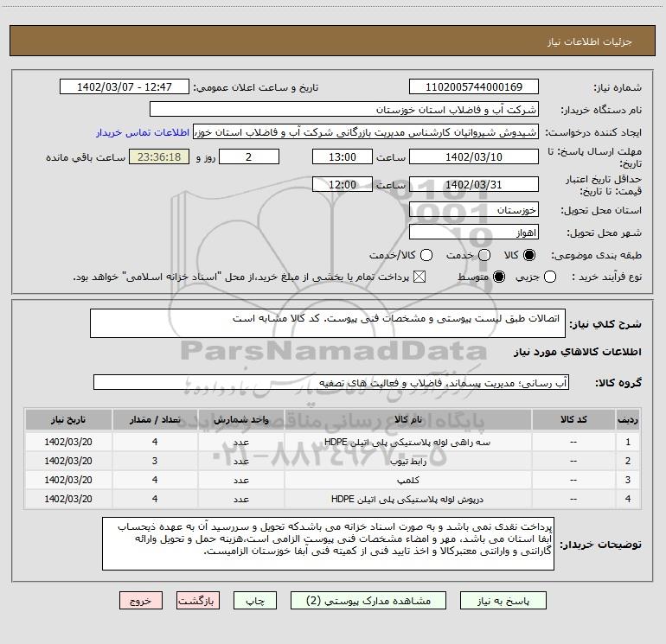The width and height of the screenshot is (666, 644).
Task: Click the شماره نیاز number field
Action: click(474, 87)
